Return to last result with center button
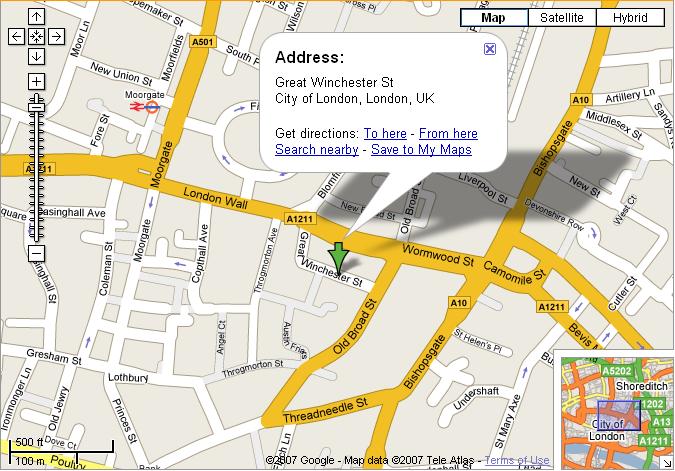The height and width of the screenshot is (471, 675). (37, 37)
